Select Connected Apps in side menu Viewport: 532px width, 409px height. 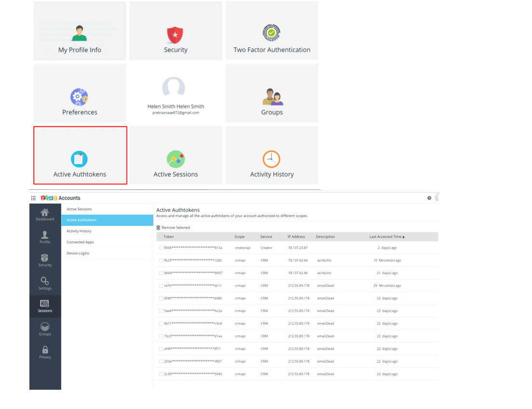point(80,242)
